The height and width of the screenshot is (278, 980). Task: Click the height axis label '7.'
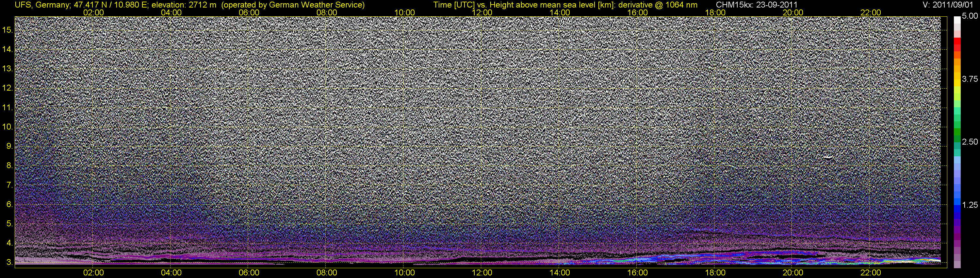pyautogui.click(x=9, y=185)
